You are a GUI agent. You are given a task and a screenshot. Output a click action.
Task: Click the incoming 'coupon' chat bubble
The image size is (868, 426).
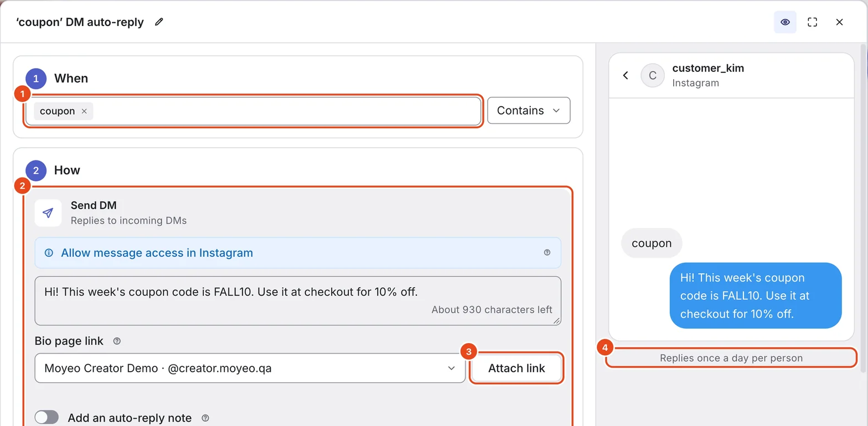652,243
